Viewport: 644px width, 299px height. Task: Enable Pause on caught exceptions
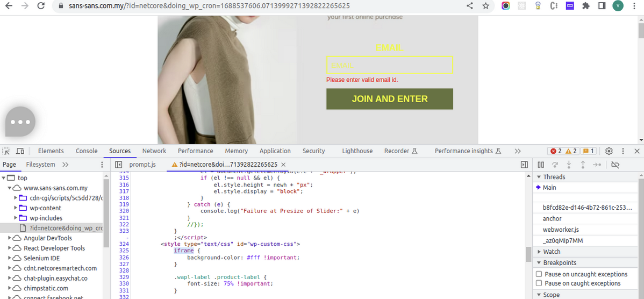(x=539, y=283)
